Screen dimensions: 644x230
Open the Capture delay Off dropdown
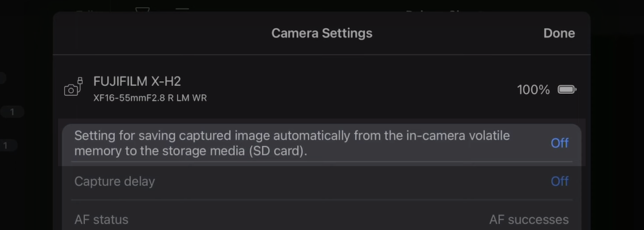click(560, 181)
